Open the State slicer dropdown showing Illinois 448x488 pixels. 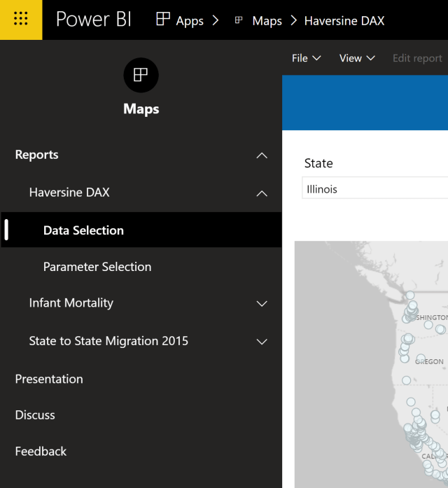(374, 189)
